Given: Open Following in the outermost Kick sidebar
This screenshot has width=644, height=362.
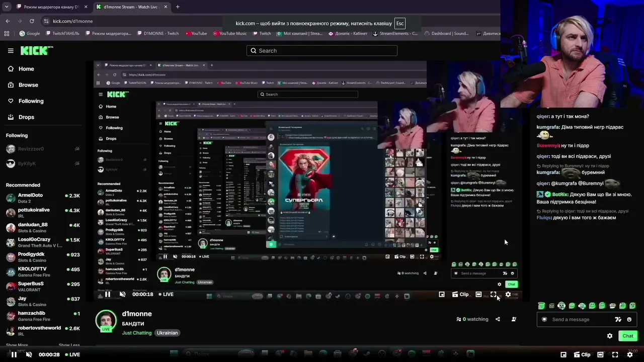Looking at the screenshot, I should point(26,101).
